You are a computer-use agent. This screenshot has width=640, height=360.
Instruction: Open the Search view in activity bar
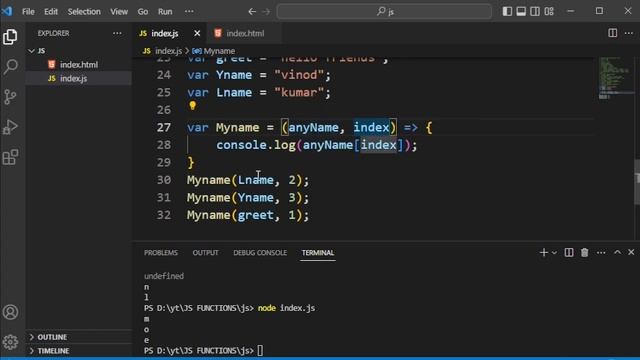(10, 67)
